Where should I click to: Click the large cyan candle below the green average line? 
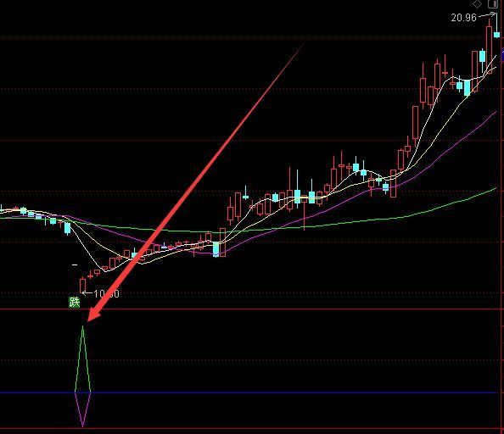pos(216,249)
